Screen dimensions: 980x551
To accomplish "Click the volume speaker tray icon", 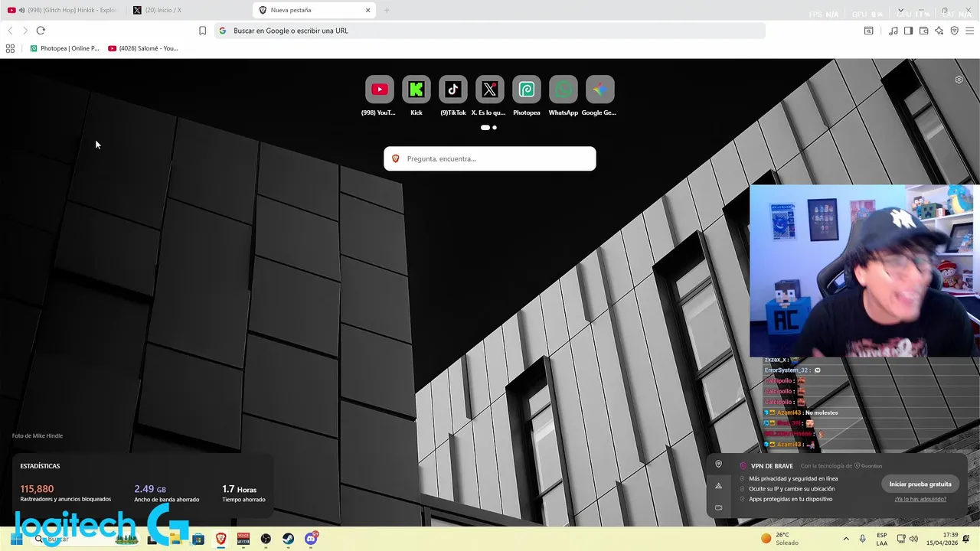I will [913, 539].
